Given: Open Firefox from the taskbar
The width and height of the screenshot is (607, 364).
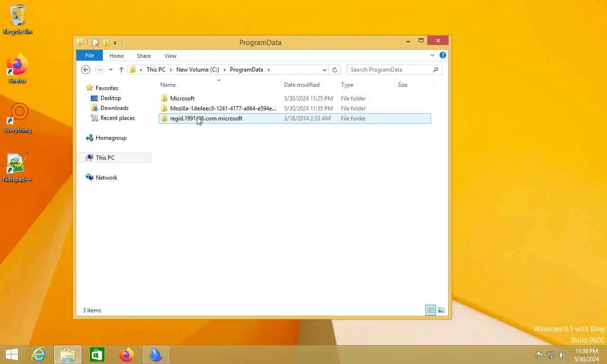Looking at the screenshot, I should [x=127, y=355].
